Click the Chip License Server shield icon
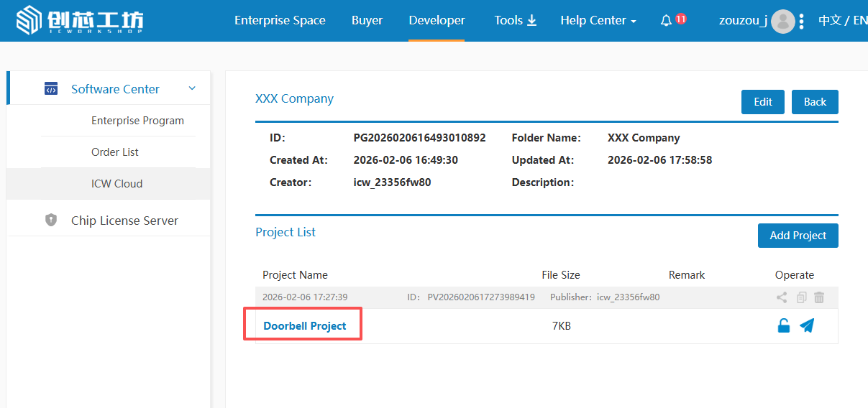Screen dimensions: 868x408 pos(51,221)
